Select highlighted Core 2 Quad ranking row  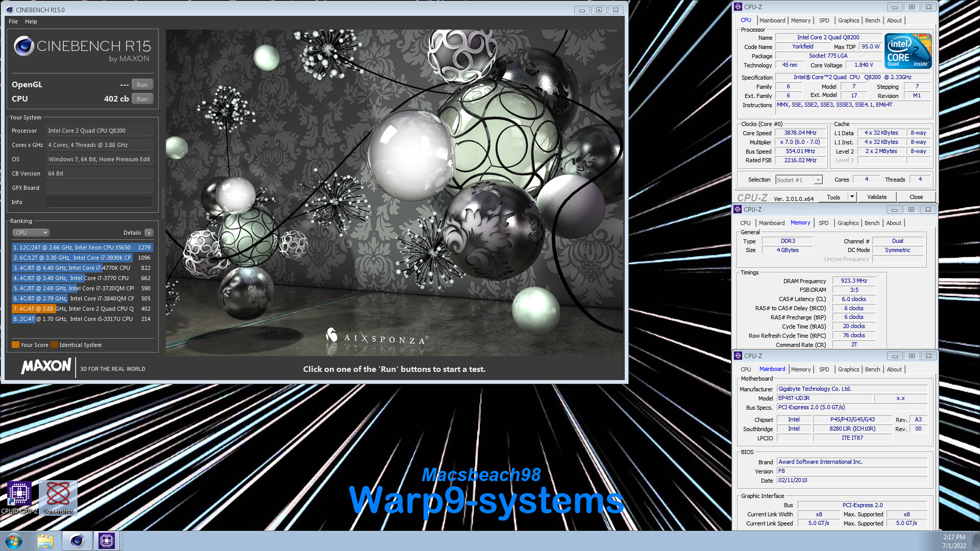pyautogui.click(x=82, y=309)
